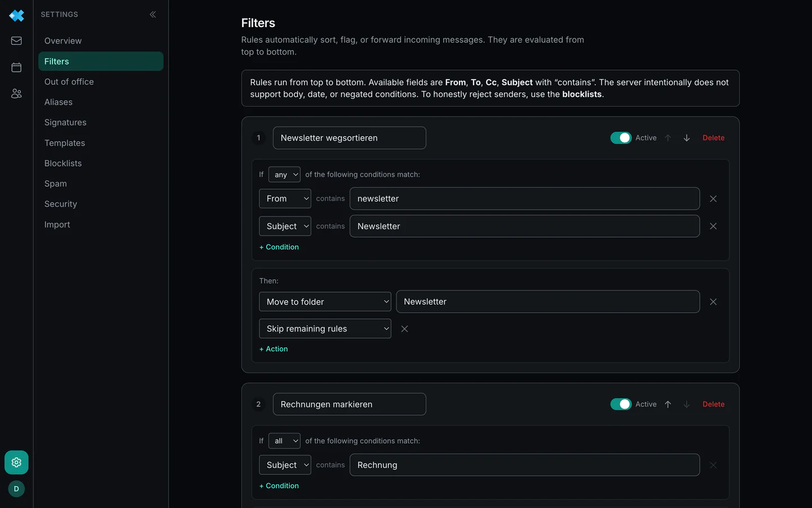Open Subject field dropdown for Rechnung condition

285,465
